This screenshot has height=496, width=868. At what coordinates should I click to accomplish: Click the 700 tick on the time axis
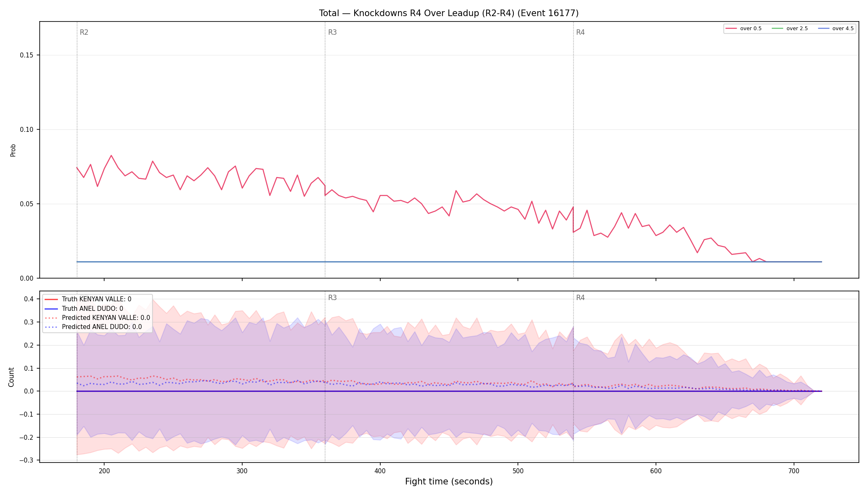pyautogui.click(x=794, y=471)
